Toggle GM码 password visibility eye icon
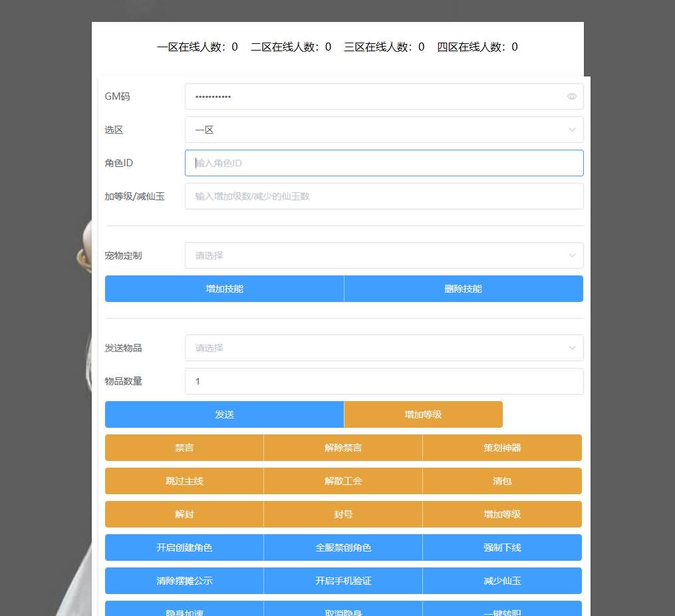 coord(571,96)
